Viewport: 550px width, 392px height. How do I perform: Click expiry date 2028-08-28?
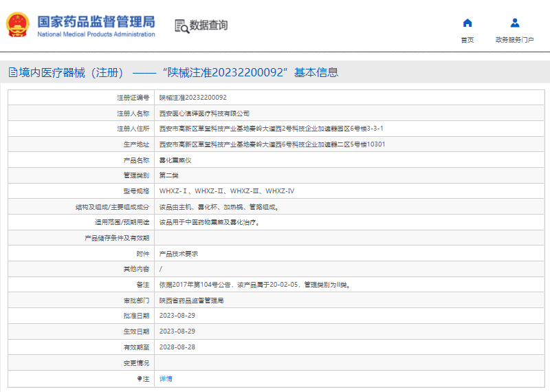coord(177,347)
